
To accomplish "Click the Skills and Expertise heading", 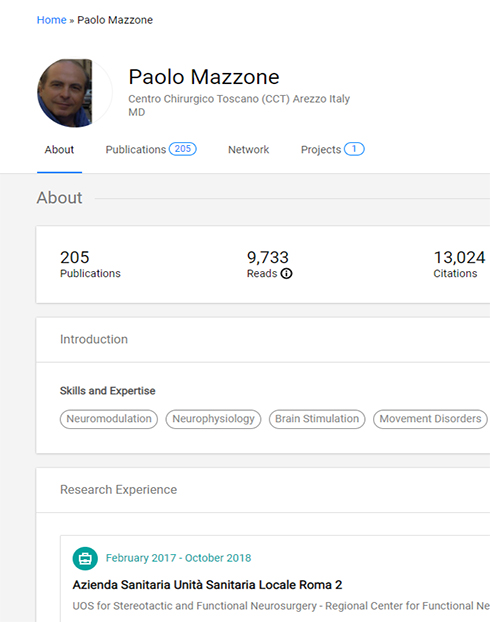I will [108, 391].
